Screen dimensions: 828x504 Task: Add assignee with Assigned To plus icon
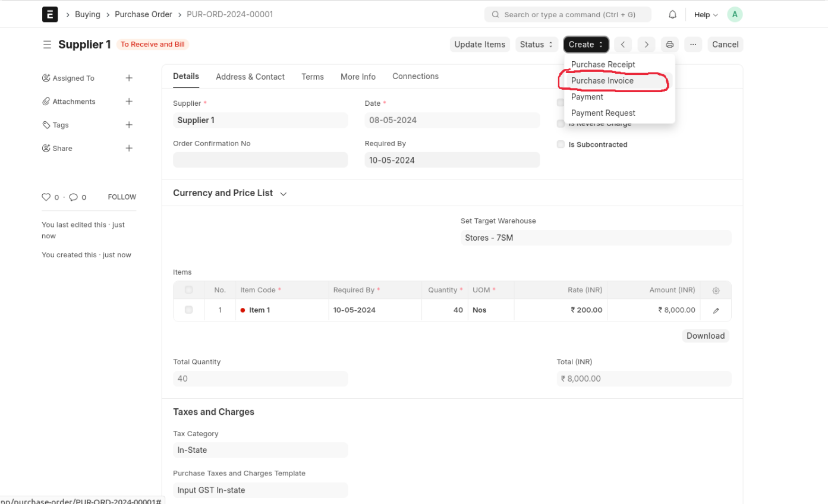coord(129,78)
